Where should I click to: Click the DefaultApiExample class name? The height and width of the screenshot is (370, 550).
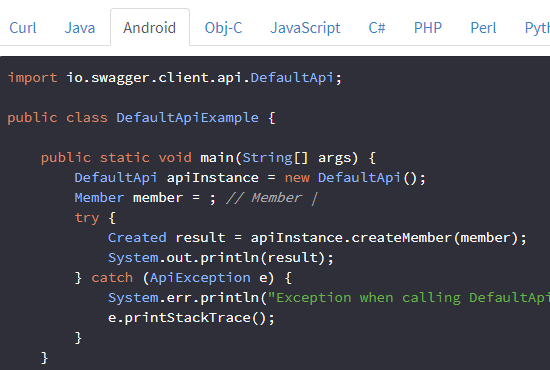point(187,118)
